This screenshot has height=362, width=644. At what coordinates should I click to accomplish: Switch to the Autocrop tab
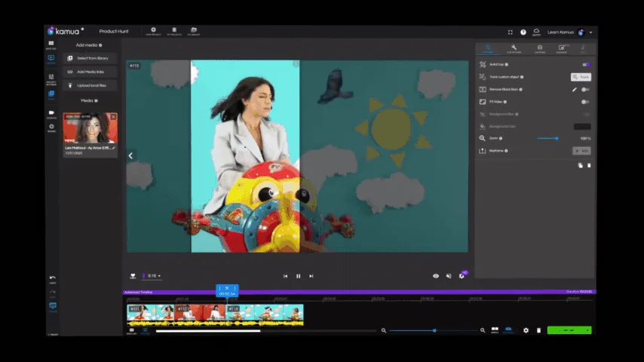coord(488,49)
